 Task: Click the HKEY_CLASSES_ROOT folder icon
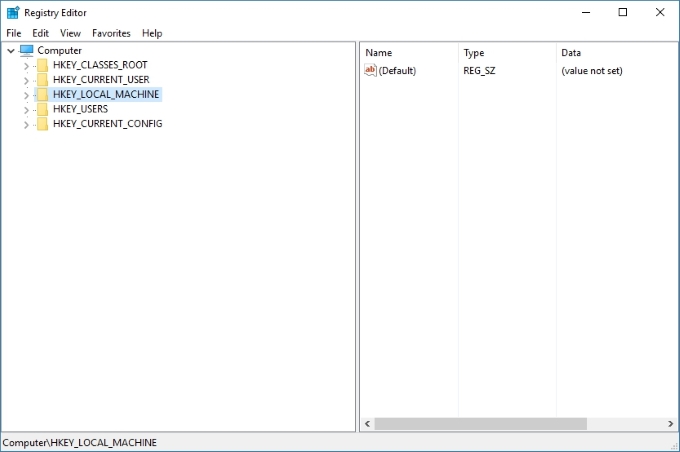tap(42, 65)
